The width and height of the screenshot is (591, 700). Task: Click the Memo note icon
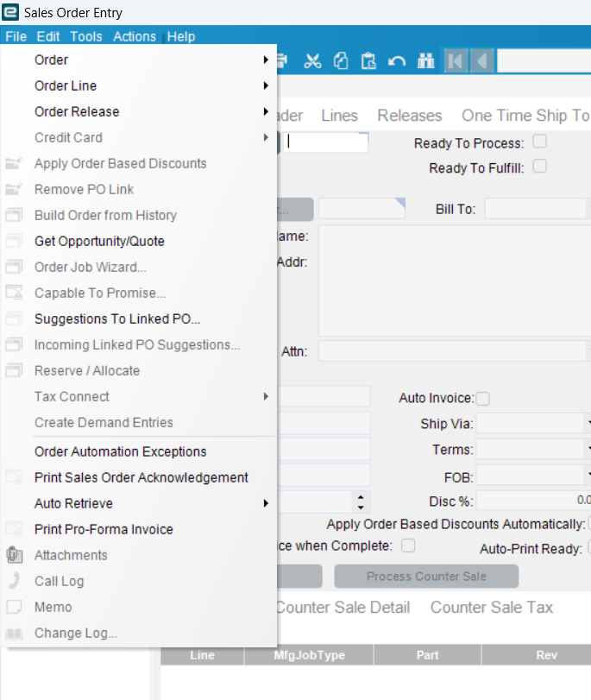click(15, 607)
